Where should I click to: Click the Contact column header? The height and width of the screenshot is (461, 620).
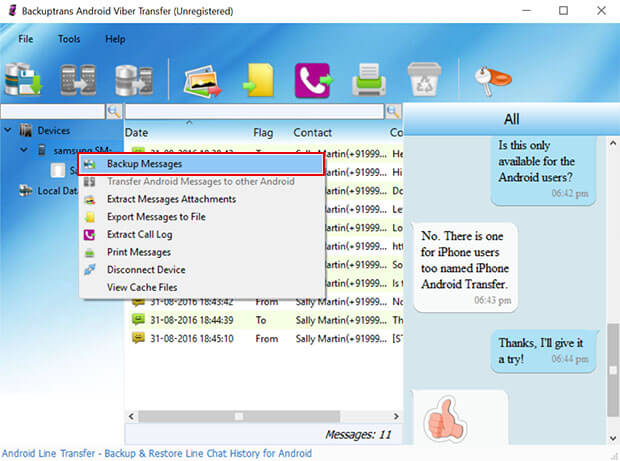[312, 132]
